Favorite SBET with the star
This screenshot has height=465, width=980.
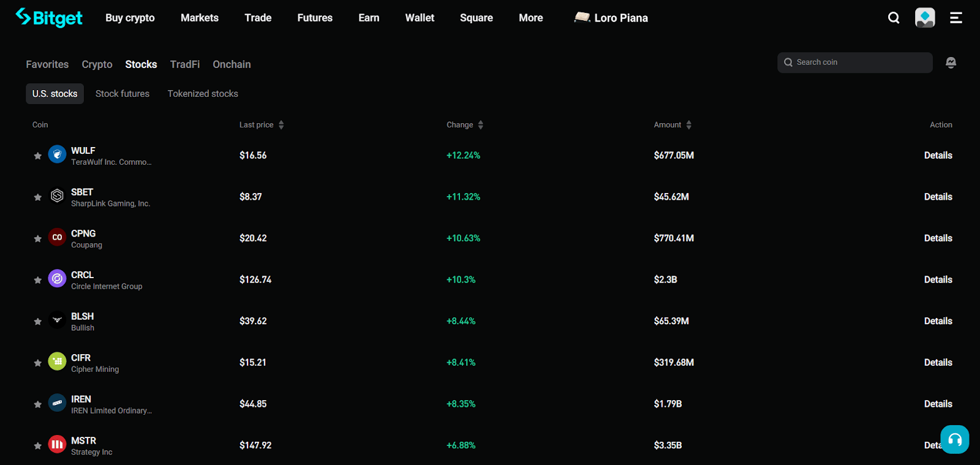point(37,197)
